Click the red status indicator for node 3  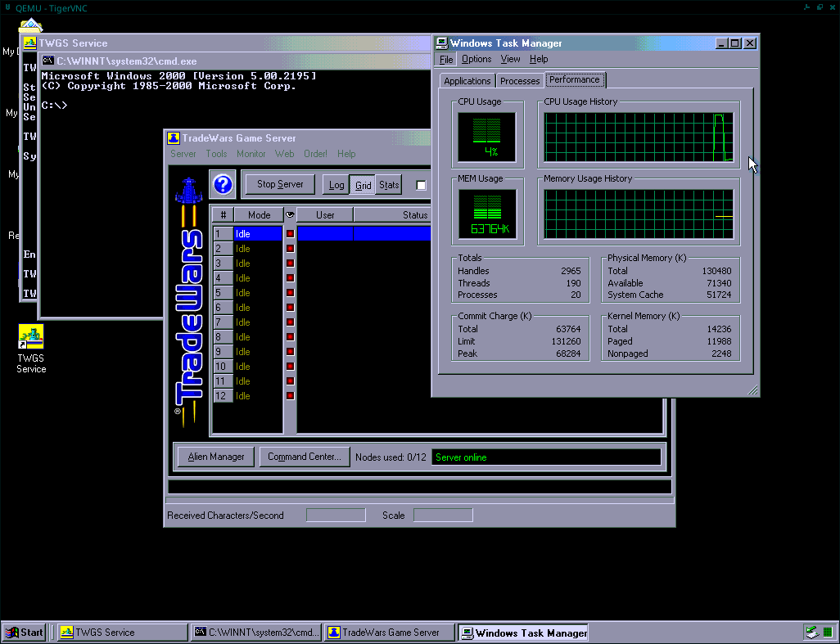(x=291, y=263)
